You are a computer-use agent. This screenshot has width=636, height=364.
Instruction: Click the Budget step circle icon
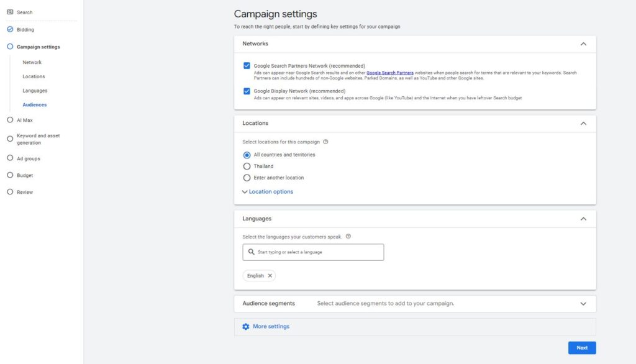10,175
